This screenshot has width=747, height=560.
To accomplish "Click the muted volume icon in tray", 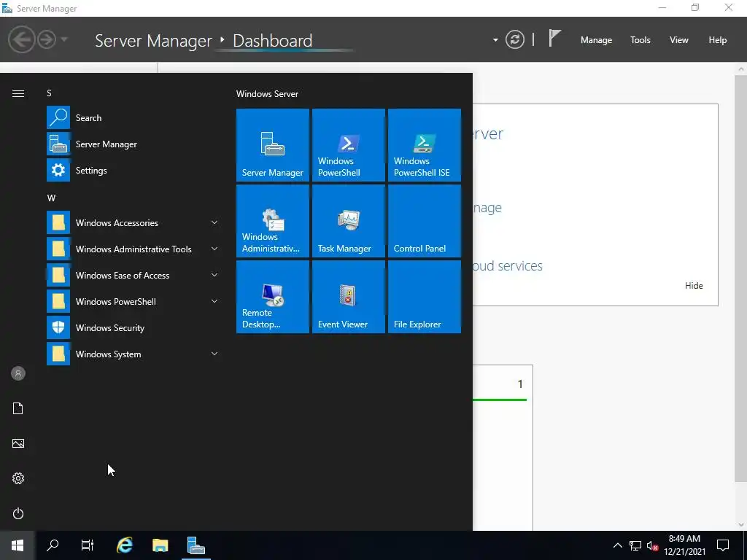I will (652, 545).
